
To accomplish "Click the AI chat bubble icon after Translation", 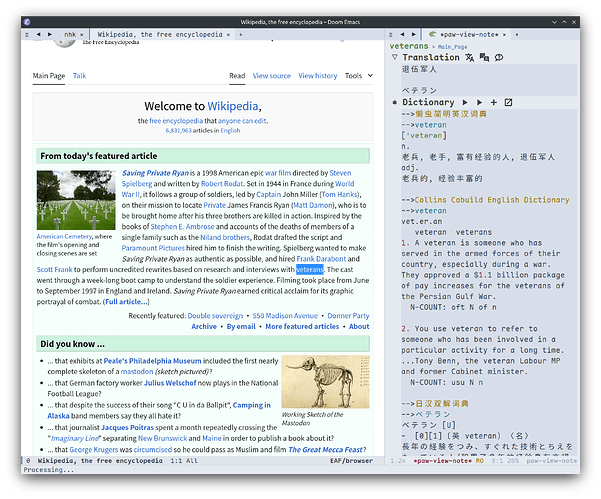I will 499,57.
